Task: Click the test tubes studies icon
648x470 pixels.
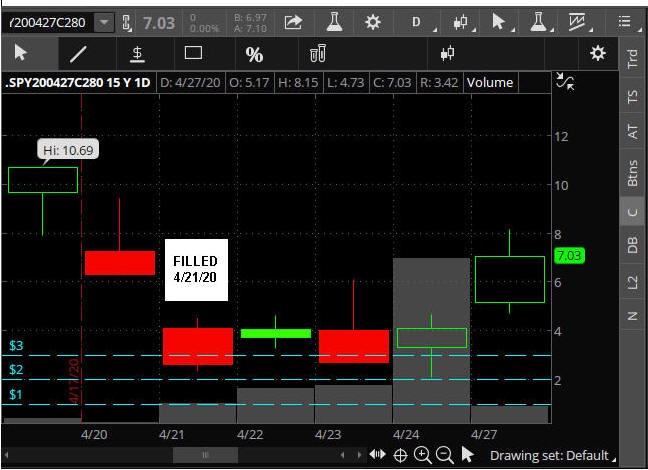Action: 318,54
